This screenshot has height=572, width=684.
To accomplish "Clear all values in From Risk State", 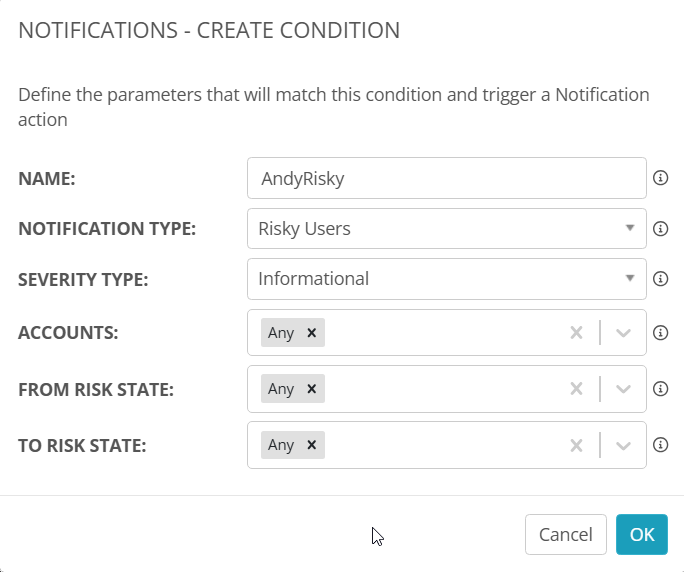I will click(x=576, y=389).
